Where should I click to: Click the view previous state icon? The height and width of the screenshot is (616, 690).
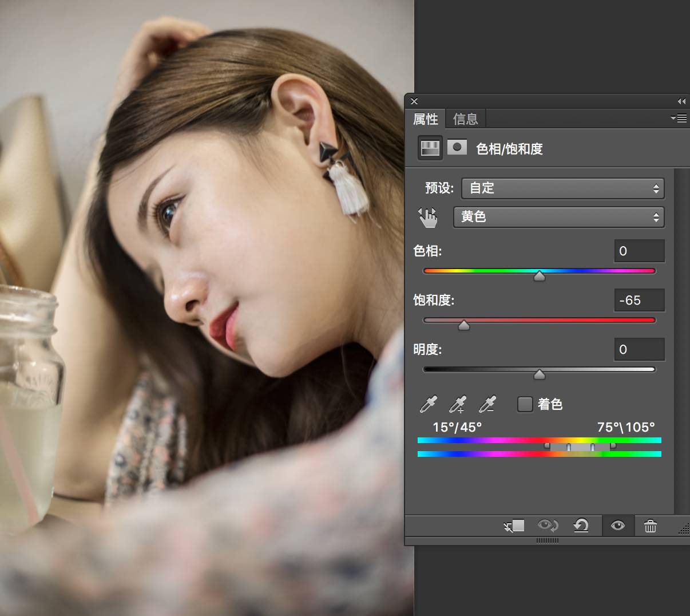click(x=548, y=526)
